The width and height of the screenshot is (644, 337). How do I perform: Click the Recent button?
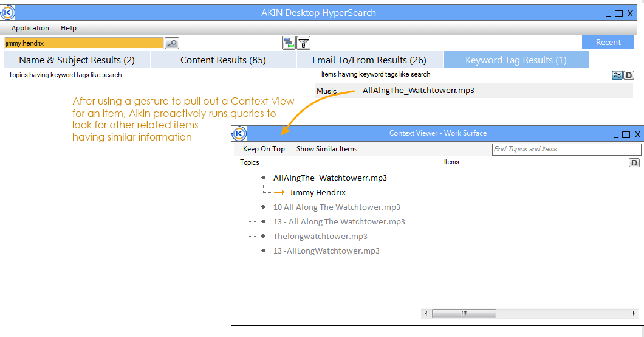[x=608, y=42]
